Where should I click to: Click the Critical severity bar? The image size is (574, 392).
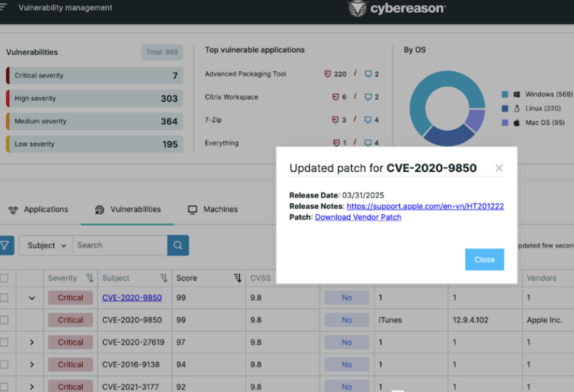(93, 76)
